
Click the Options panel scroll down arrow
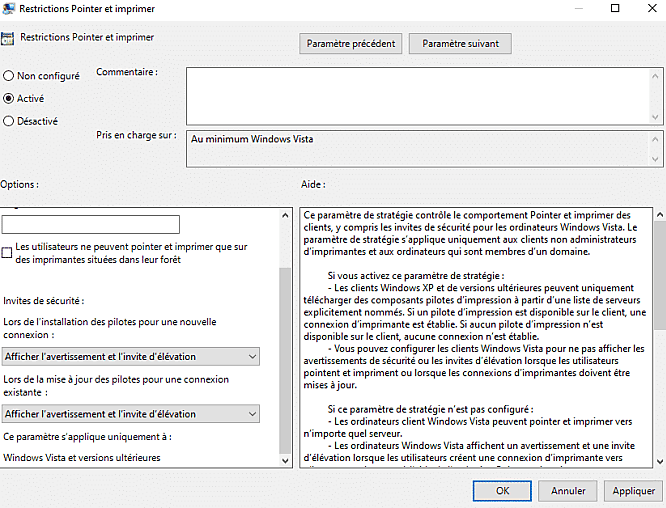pos(285,460)
